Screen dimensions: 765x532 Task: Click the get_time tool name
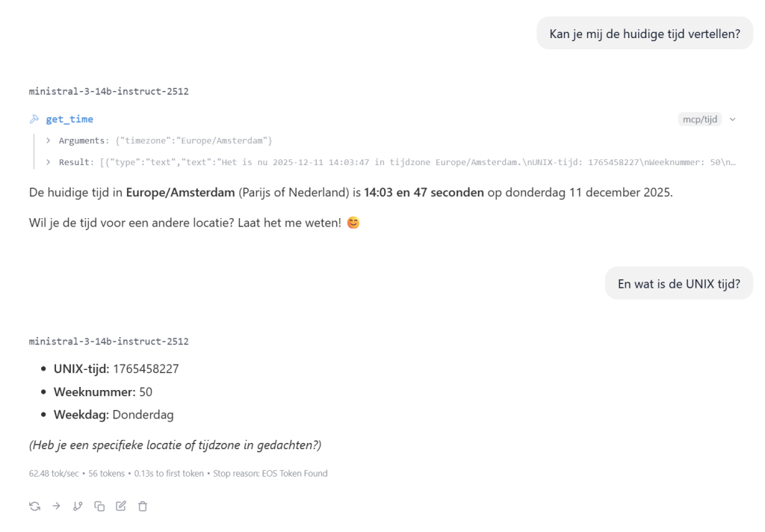coord(69,120)
